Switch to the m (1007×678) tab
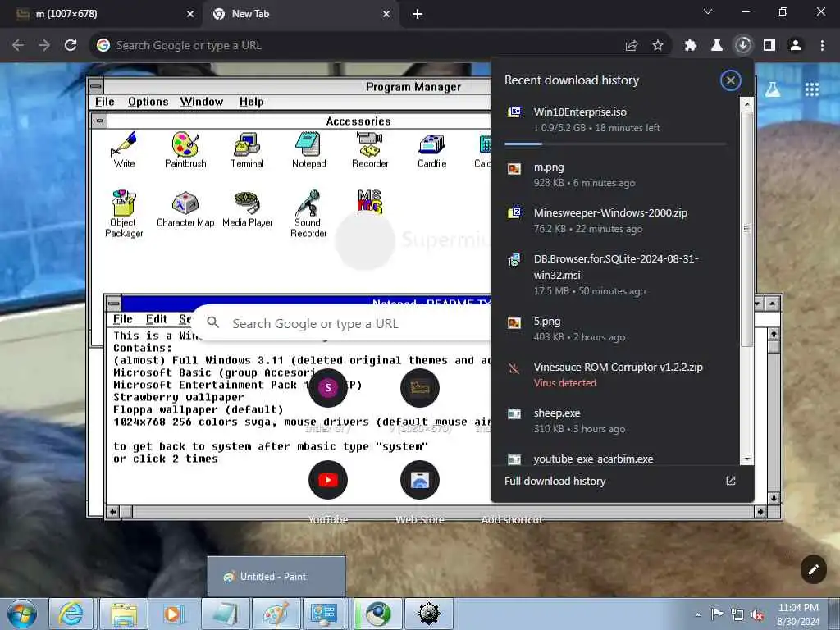The image size is (840, 630). [x=101, y=14]
